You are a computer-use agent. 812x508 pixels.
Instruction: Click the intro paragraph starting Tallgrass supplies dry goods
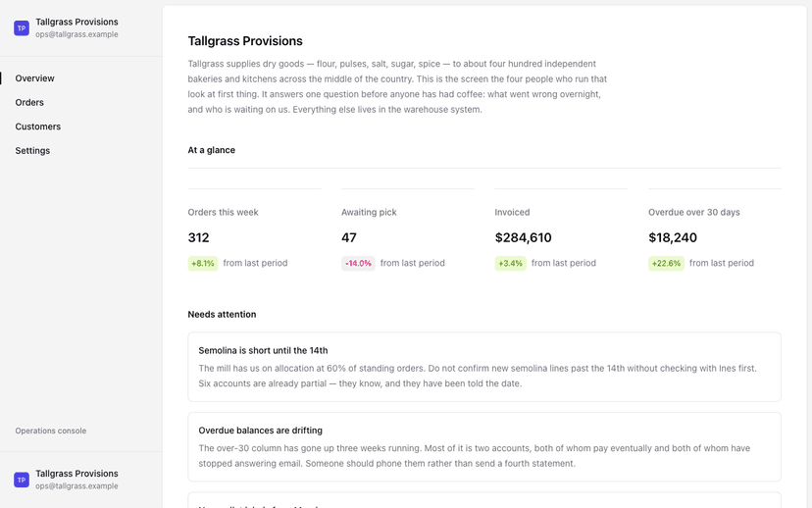click(397, 86)
